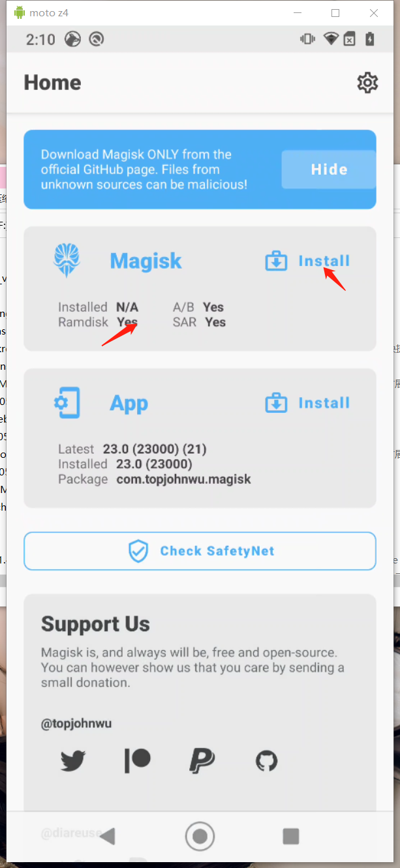Screen dimensions: 400x868
Task: Hide the GitHub download warning banner
Action: [329, 170]
